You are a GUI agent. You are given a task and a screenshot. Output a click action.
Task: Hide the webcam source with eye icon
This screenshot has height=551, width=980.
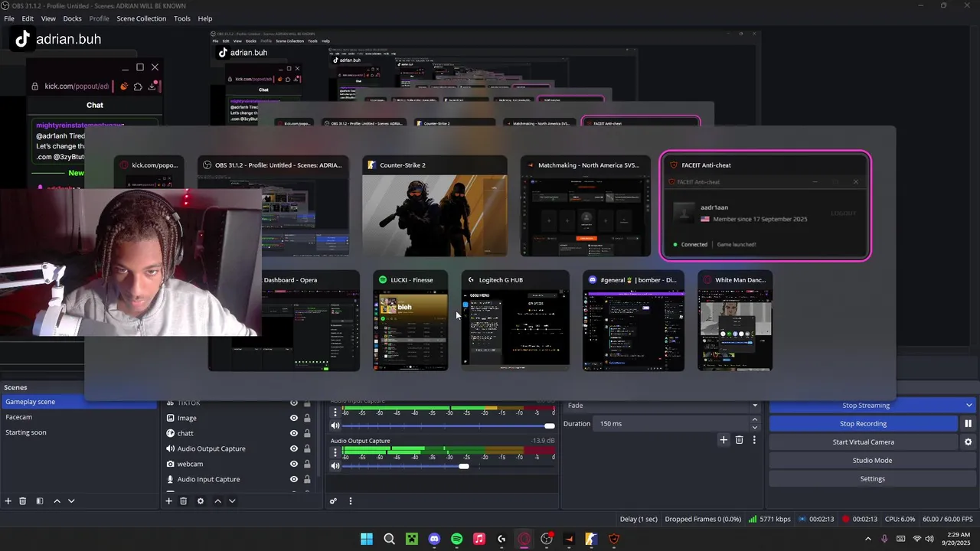(294, 464)
